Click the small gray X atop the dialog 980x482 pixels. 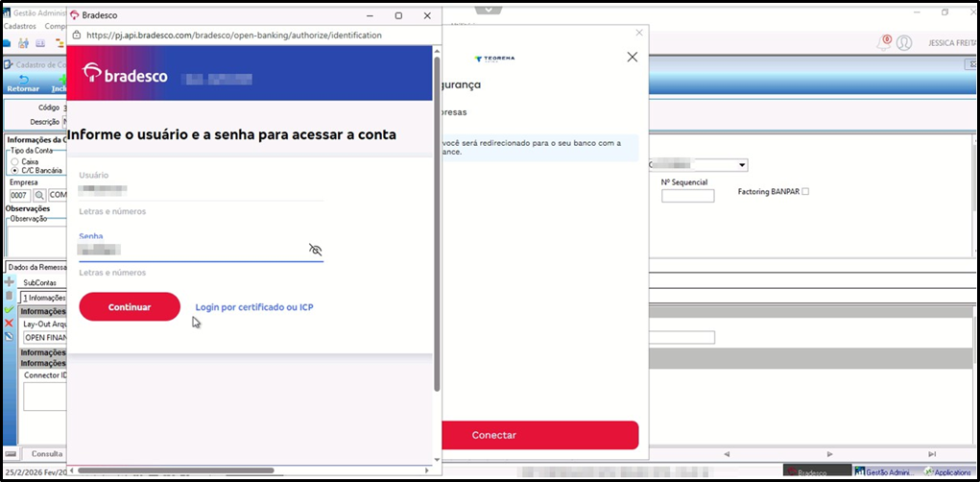[x=638, y=33]
